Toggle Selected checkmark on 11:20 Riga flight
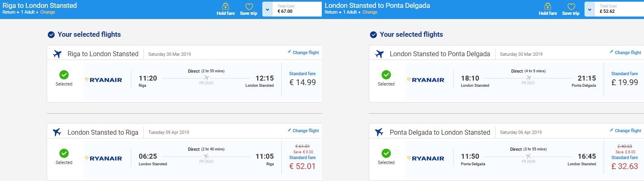The image size is (644, 181). coord(64,75)
